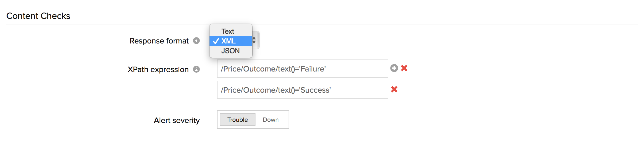Delete the 'Success' XPath expression row

tap(394, 89)
